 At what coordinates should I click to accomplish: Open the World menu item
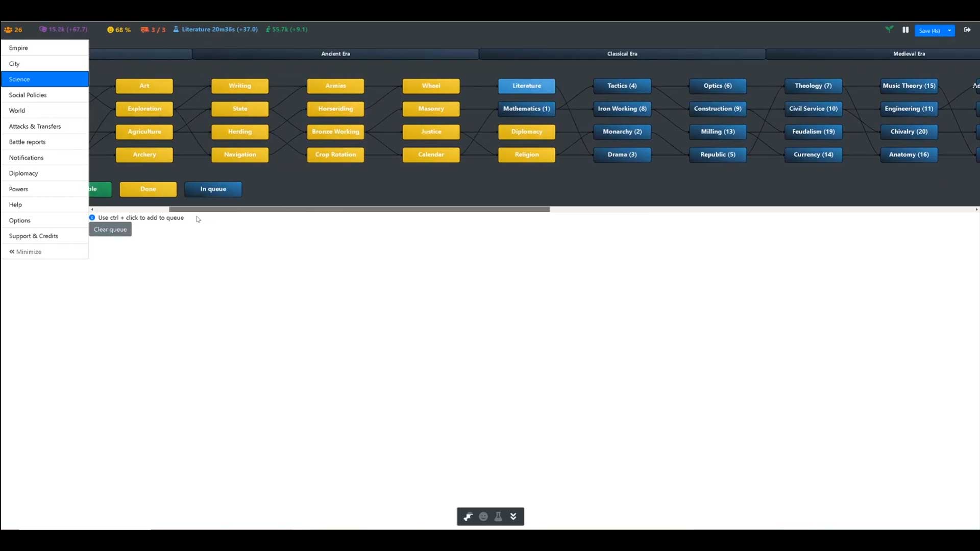(x=45, y=111)
